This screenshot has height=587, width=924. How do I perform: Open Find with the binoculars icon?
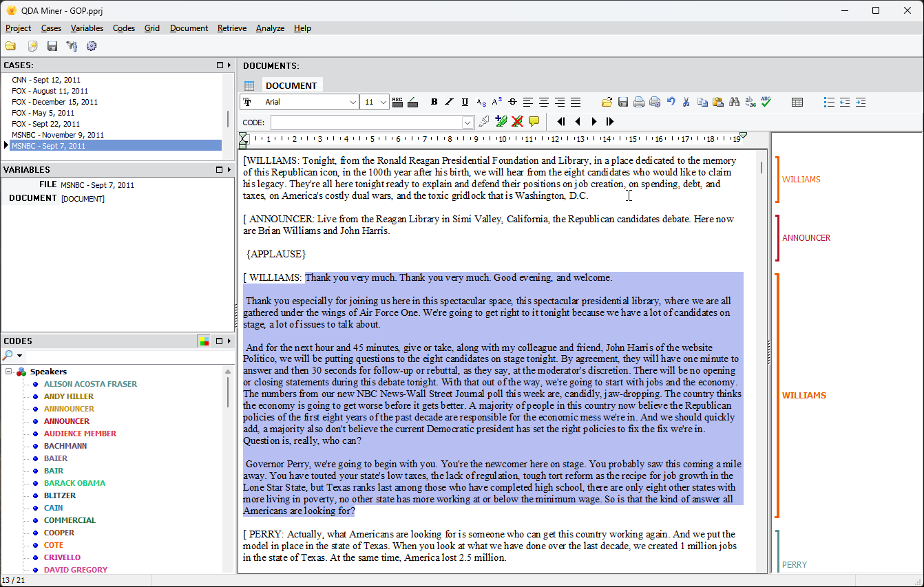pyautogui.click(x=734, y=102)
